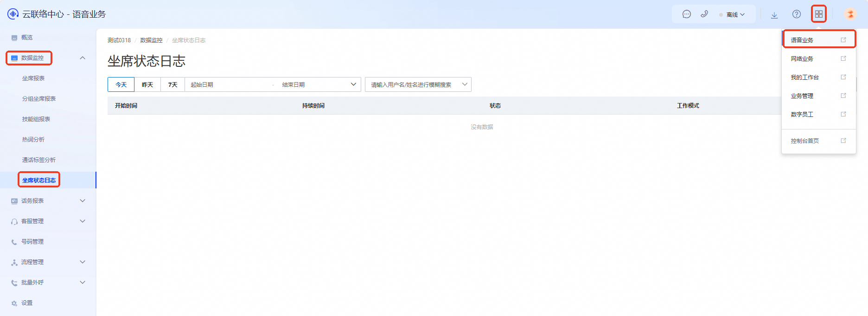Click the cloud contact center logo icon
The image size is (868, 316).
pos(13,14)
